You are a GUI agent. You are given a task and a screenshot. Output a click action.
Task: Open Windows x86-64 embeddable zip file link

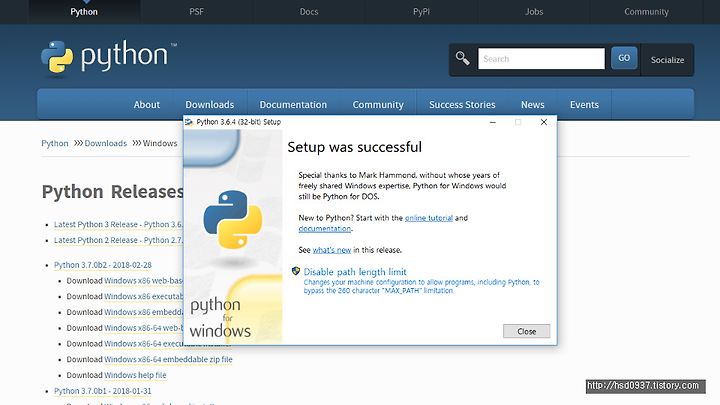[x=168, y=359]
